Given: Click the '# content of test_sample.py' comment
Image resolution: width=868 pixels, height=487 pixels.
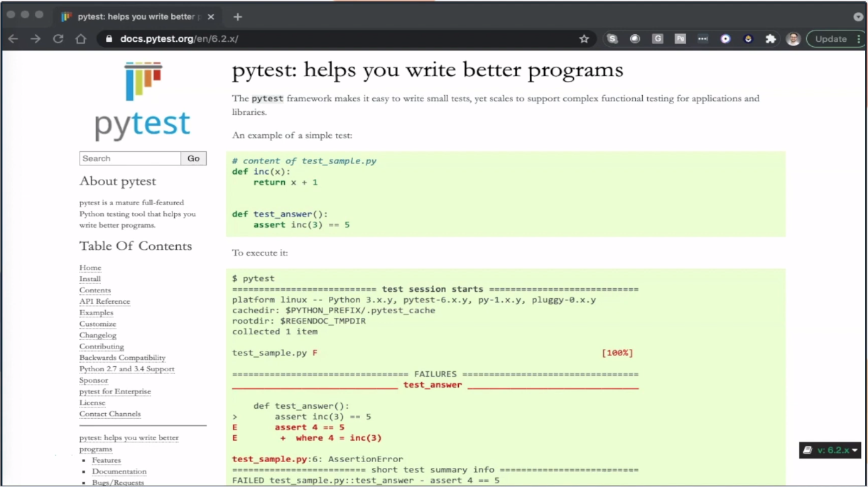Looking at the screenshot, I should coord(304,161).
